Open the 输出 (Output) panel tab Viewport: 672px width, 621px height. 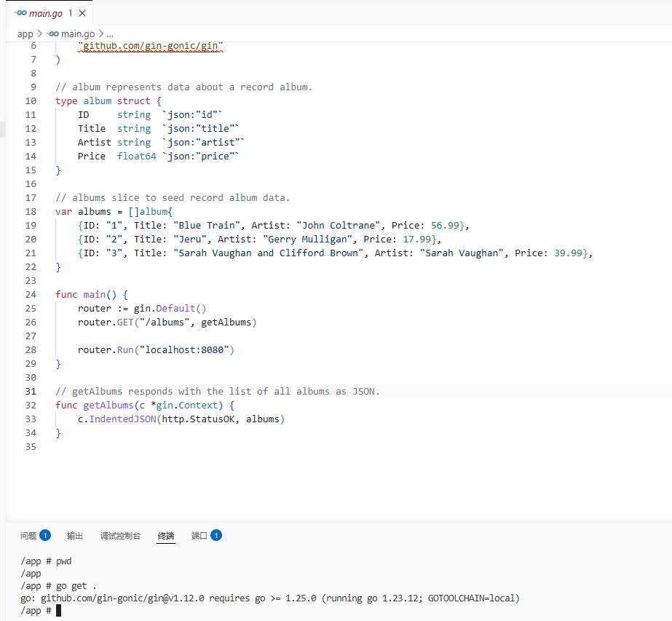click(75, 536)
